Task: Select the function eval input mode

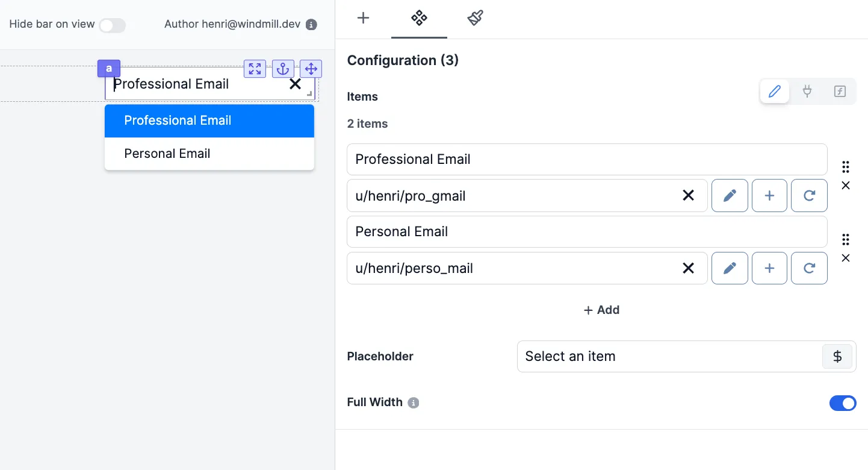Action: (x=840, y=92)
